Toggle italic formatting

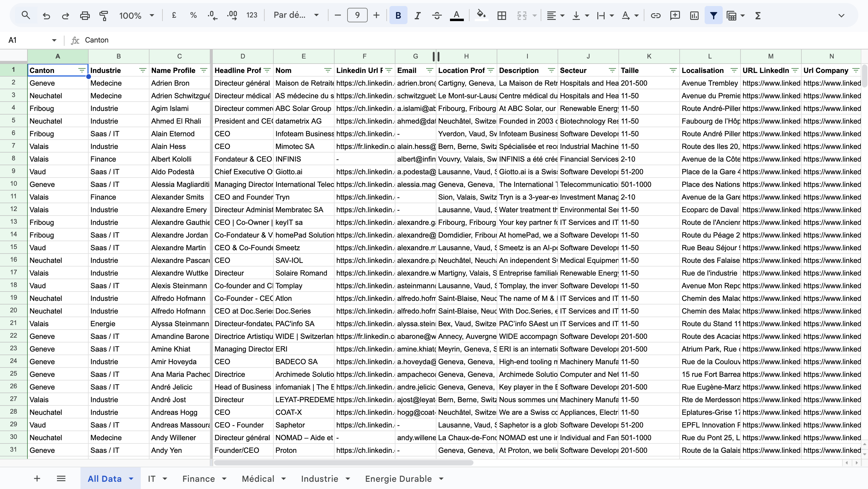pyautogui.click(x=417, y=15)
